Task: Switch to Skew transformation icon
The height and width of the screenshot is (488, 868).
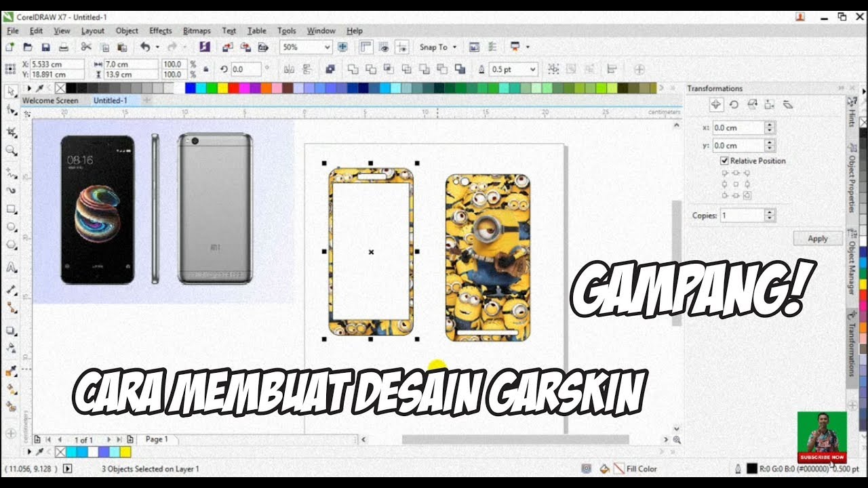Action: tap(787, 104)
